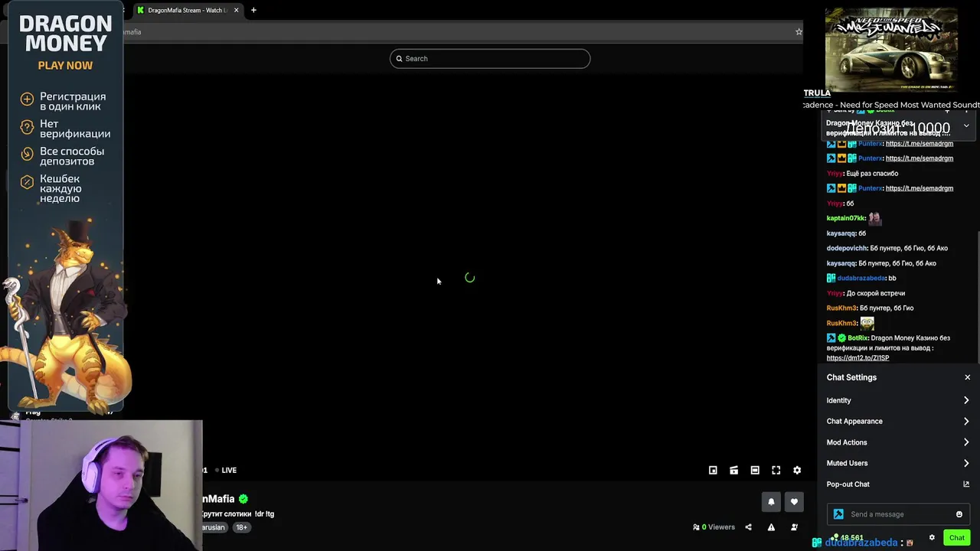Expand Muted Users via its chevron

pyautogui.click(x=966, y=463)
